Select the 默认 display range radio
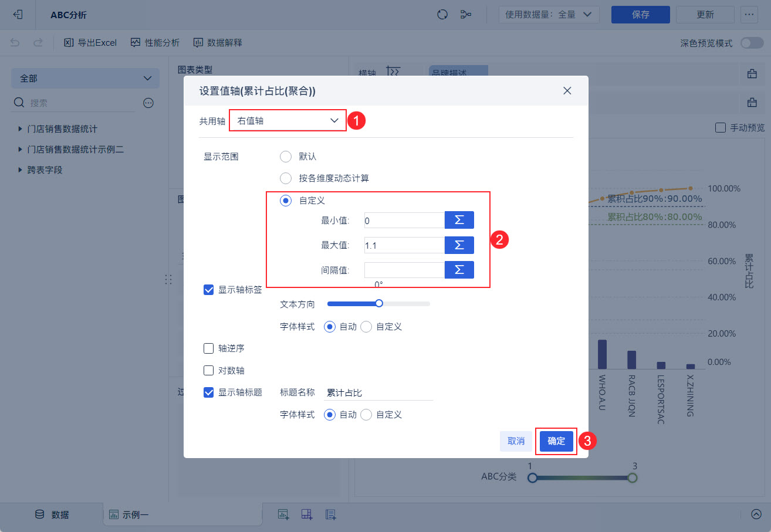Viewport: 771px width, 532px height. coord(286,157)
